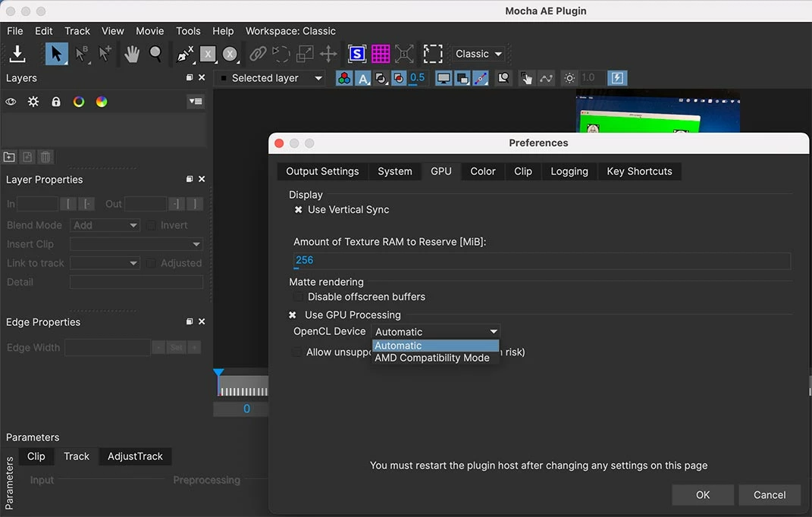This screenshot has height=517, width=812.
Task: Open the Tools menu
Action: point(188,31)
